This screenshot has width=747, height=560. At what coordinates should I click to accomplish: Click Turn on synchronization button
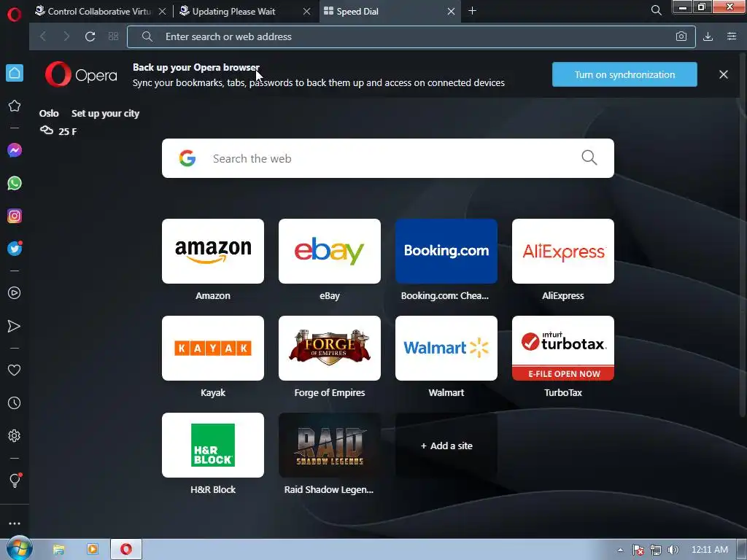click(x=624, y=75)
